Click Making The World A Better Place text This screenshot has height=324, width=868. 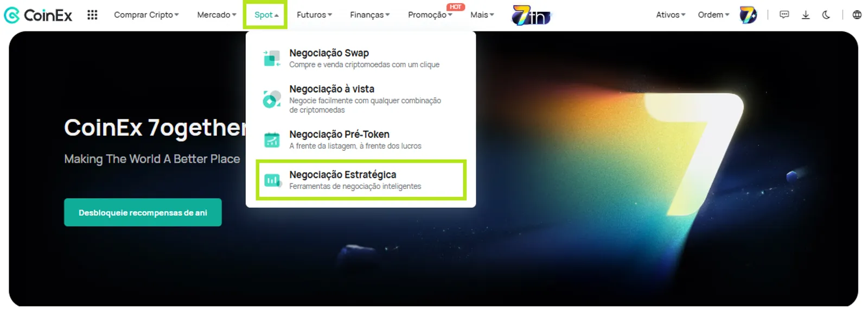(152, 159)
